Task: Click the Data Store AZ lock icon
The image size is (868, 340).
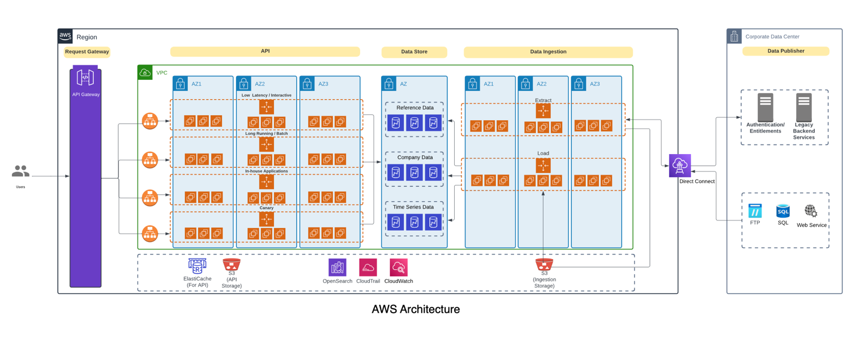Action: pyautogui.click(x=389, y=84)
